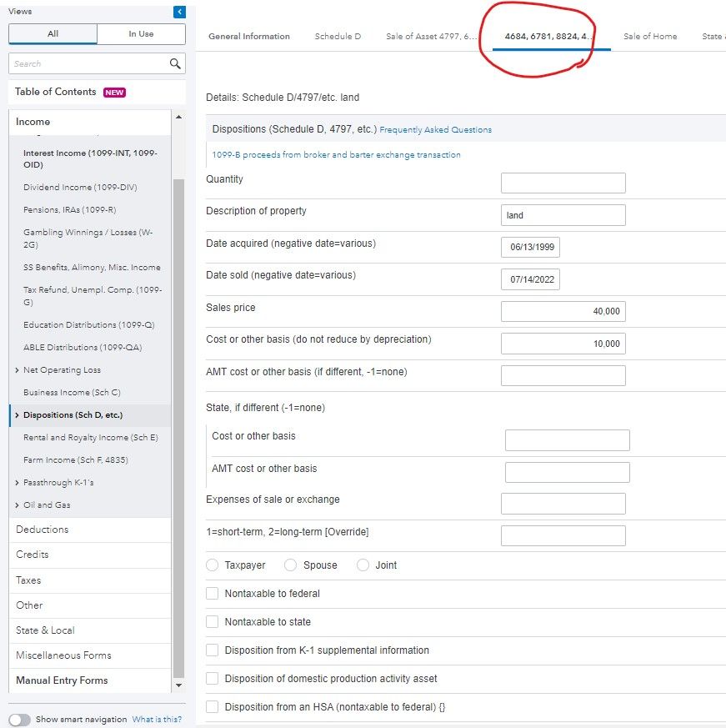This screenshot has width=726, height=728.
Task: Open the Sale of Home tab
Action: point(650,37)
